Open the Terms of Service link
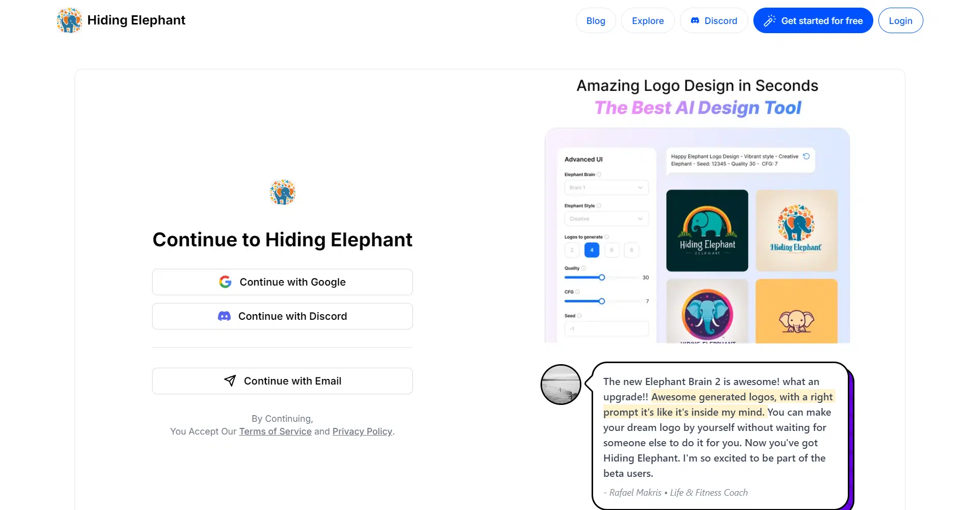 (x=275, y=431)
